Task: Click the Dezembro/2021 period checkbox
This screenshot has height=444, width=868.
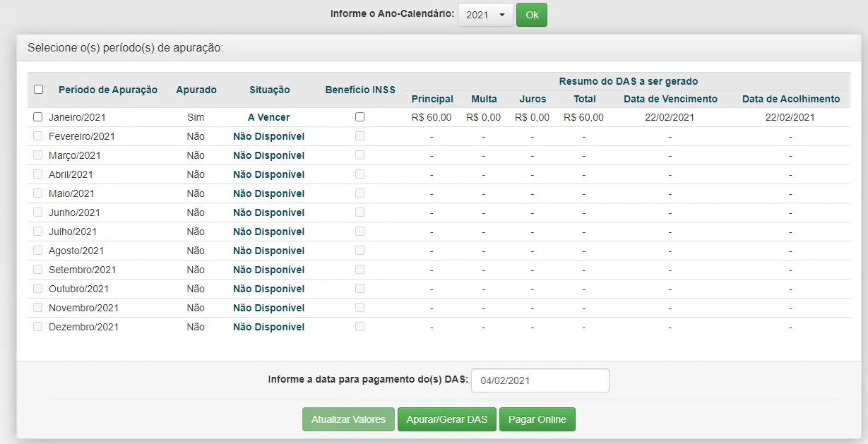Action: (x=38, y=327)
